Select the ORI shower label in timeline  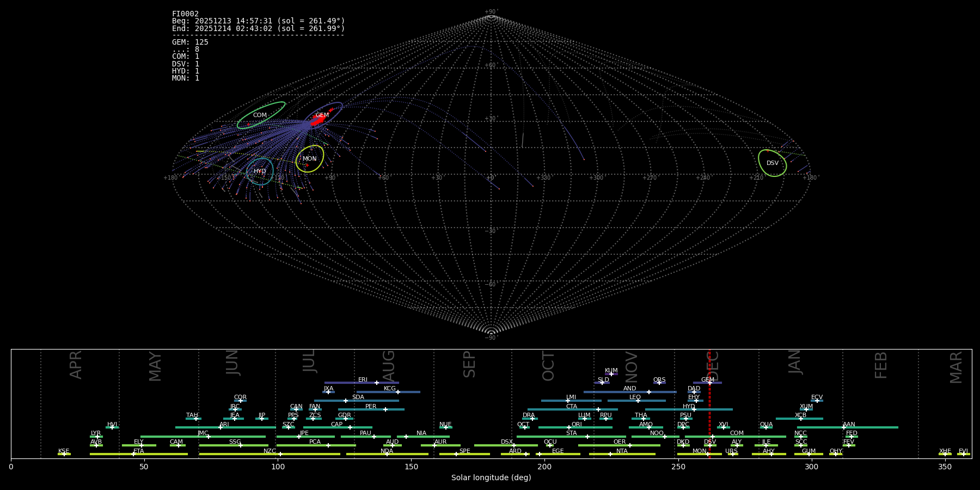tap(577, 425)
